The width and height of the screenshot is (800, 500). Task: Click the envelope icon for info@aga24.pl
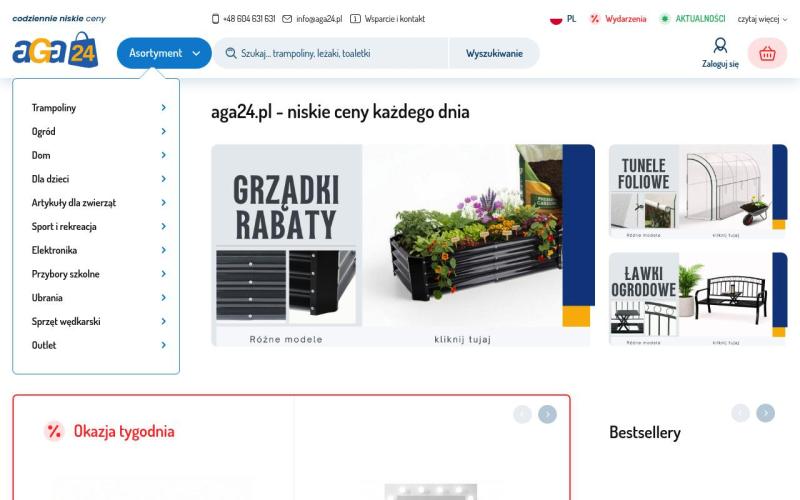click(x=287, y=19)
